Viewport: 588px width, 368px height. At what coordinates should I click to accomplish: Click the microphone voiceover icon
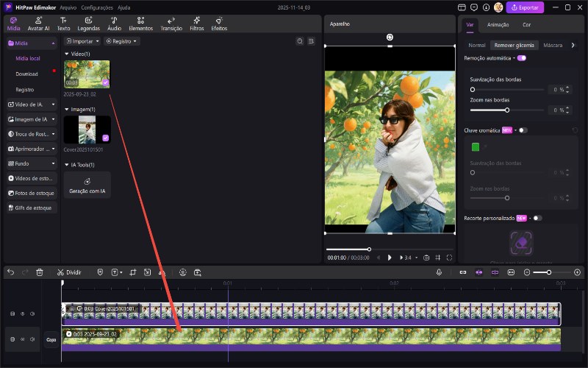pos(439,272)
